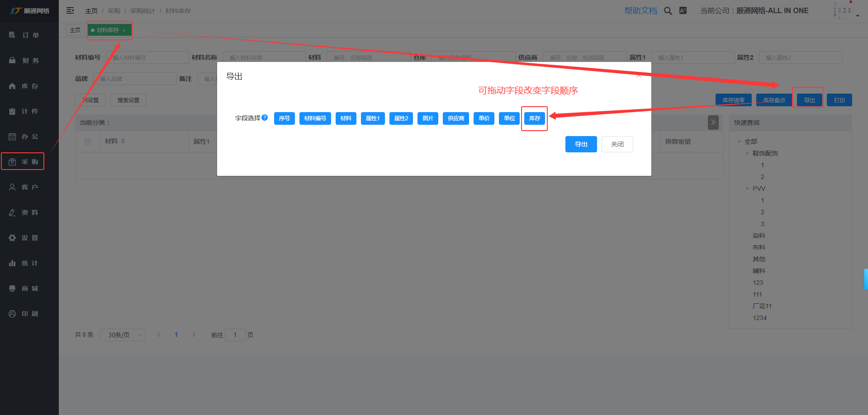The width and height of the screenshot is (868, 415).
Task: Toggle the 库存 field tag in export
Action: tap(534, 118)
